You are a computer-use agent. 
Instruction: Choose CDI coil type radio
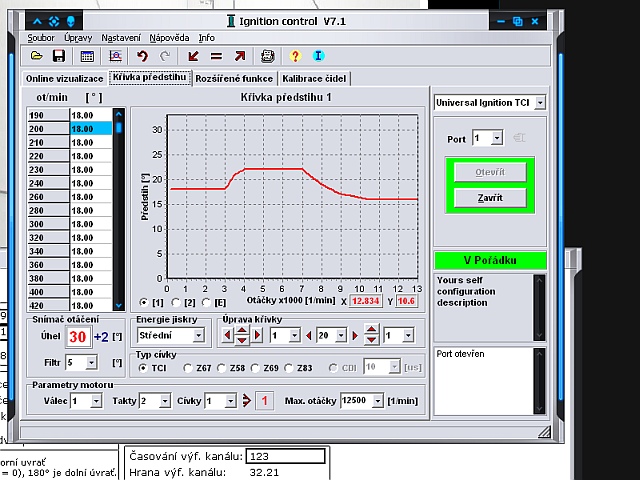point(333,368)
